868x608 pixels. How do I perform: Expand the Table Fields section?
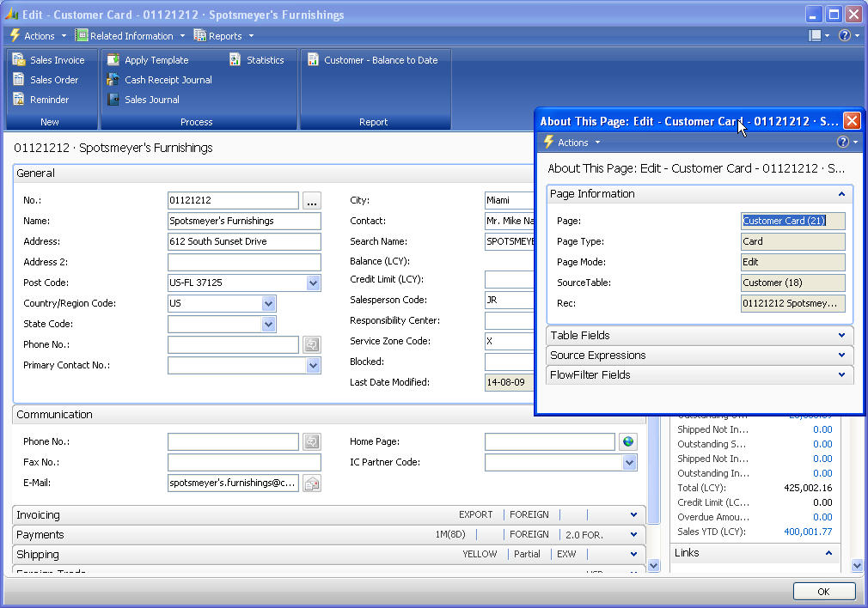(x=841, y=335)
